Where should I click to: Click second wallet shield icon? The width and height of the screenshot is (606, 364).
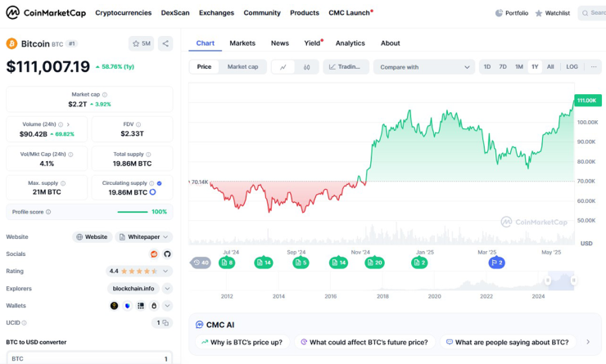pos(128,306)
